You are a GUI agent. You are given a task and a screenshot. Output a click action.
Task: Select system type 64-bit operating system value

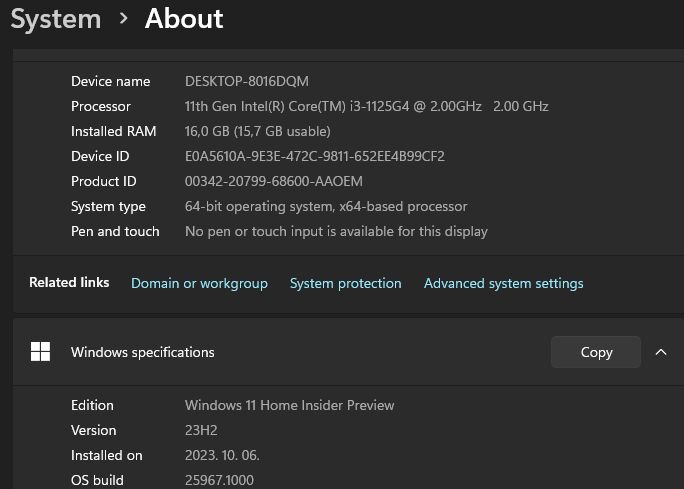click(x=326, y=206)
